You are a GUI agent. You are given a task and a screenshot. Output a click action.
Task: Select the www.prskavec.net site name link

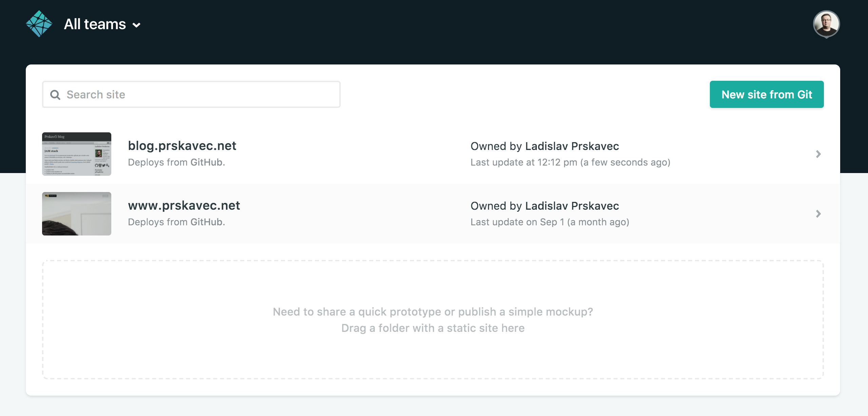click(x=184, y=206)
